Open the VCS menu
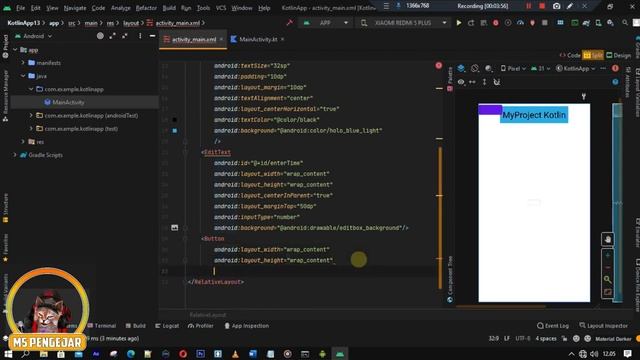This screenshot has width=640, height=360. 221,8
